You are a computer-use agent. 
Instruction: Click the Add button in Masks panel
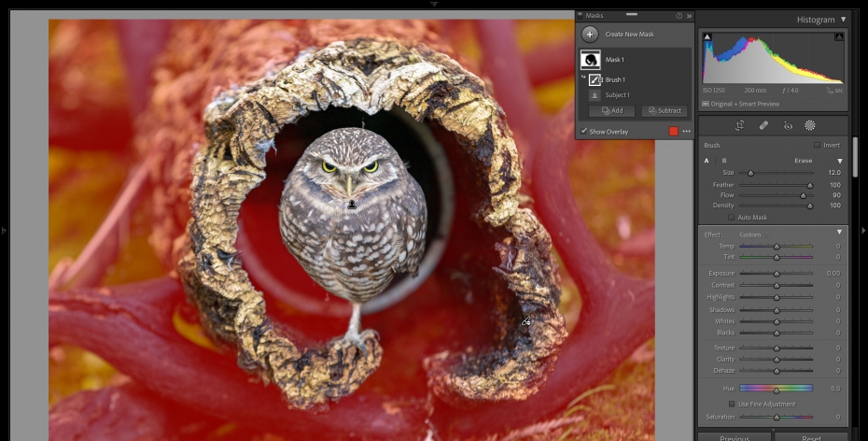tap(611, 111)
